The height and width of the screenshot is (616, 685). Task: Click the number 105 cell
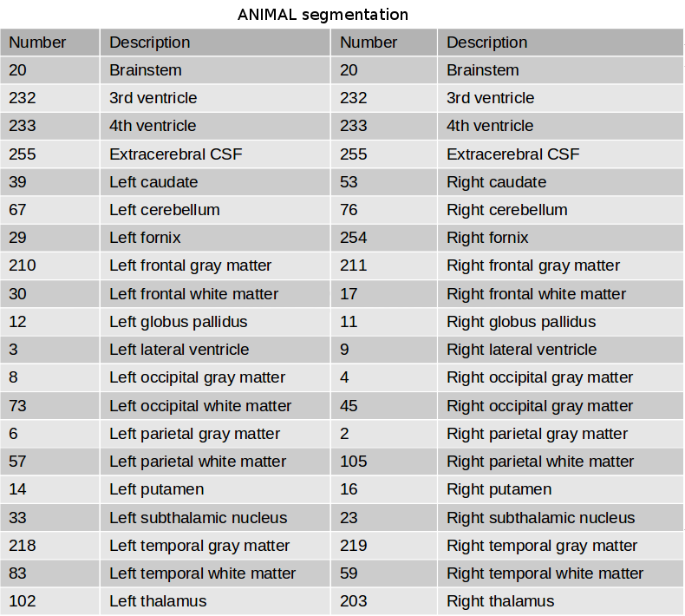pyautogui.click(x=383, y=462)
